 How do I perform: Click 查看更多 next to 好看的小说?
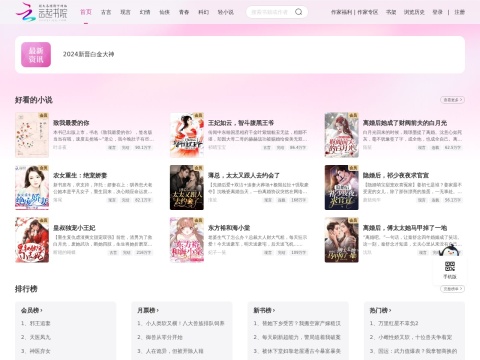pyautogui.click(x=452, y=100)
